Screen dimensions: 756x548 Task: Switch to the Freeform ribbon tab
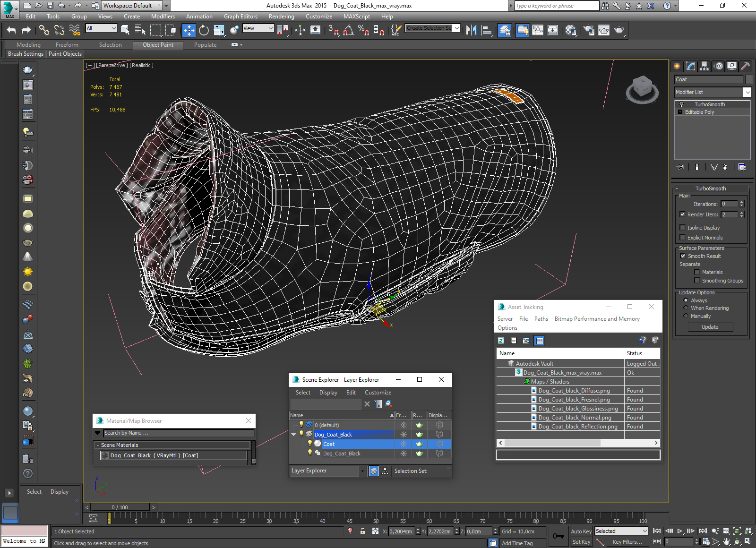click(67, 45)
